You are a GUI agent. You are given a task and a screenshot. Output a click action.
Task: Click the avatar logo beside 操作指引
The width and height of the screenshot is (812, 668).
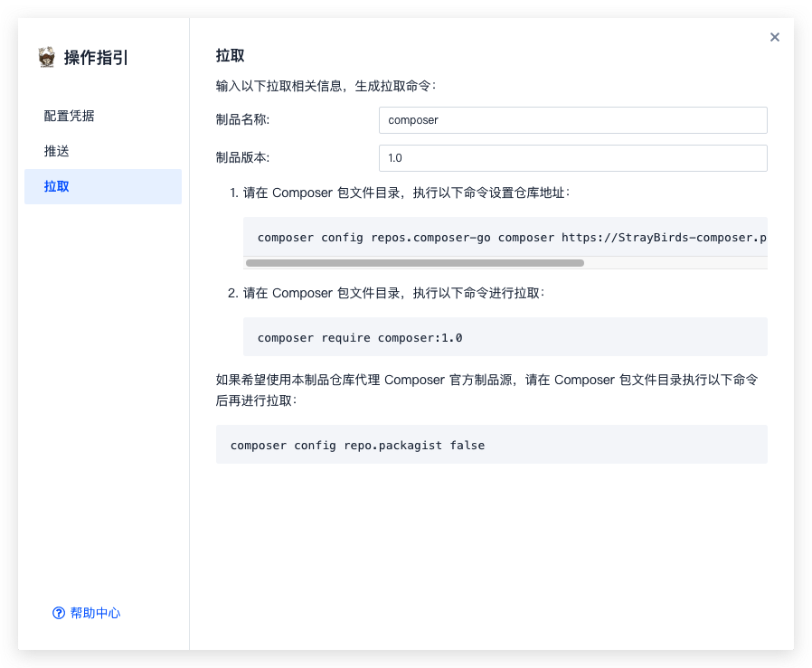pyautogui.click(x=47, y=57)
